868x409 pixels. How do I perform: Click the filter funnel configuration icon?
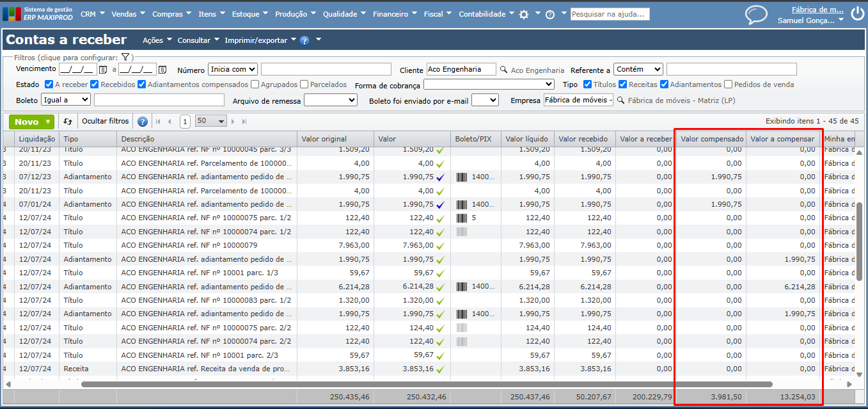click(126, 58)
